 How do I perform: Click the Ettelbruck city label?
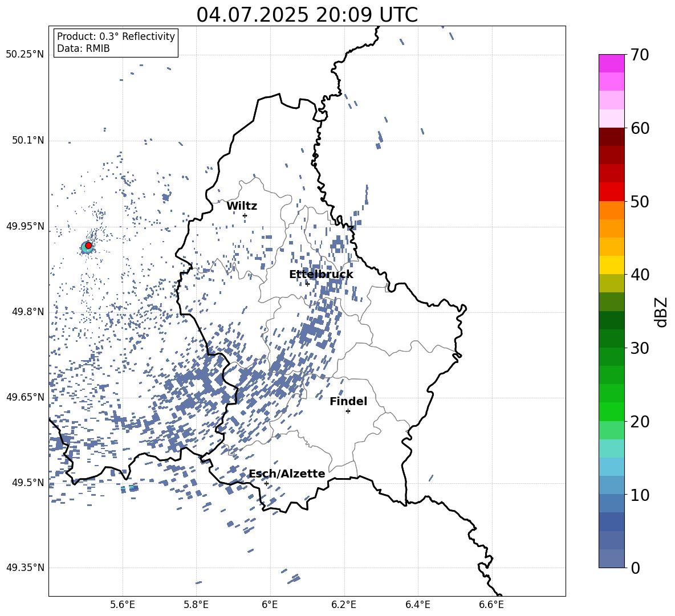click(x=321, y=275)
